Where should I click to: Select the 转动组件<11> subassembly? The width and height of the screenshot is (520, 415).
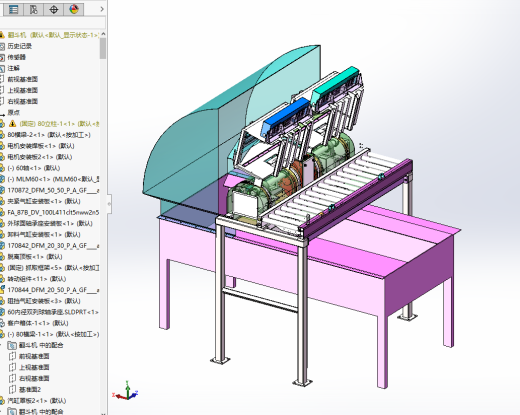coord(37,279)
